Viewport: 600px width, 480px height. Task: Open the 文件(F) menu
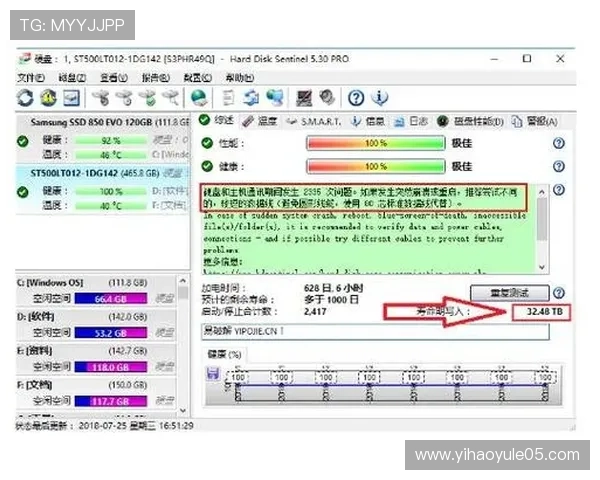[31, 78]
